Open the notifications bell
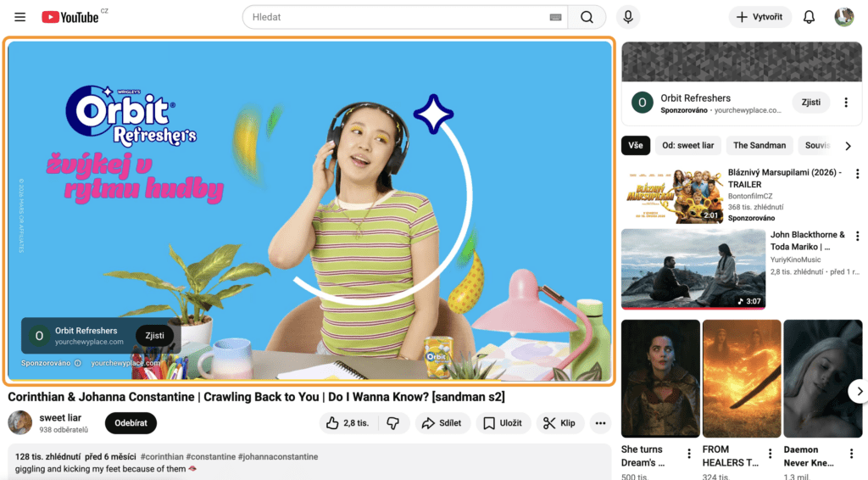The height and width of the screenshot is (480, 868). pos(809,17)
